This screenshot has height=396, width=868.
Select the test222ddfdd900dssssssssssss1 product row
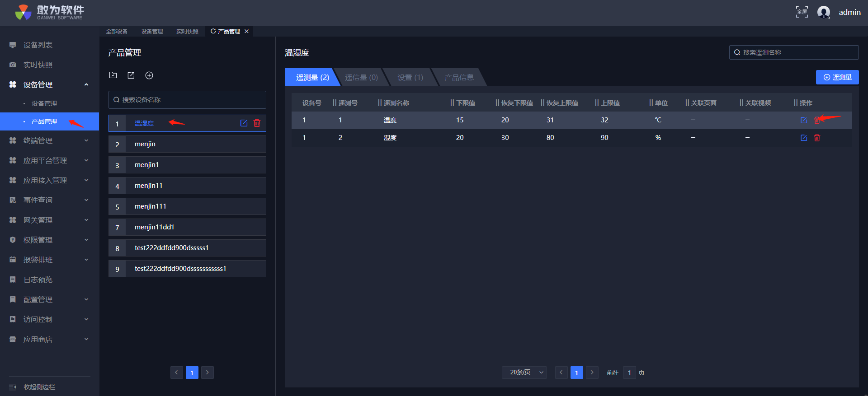(187, 269)
